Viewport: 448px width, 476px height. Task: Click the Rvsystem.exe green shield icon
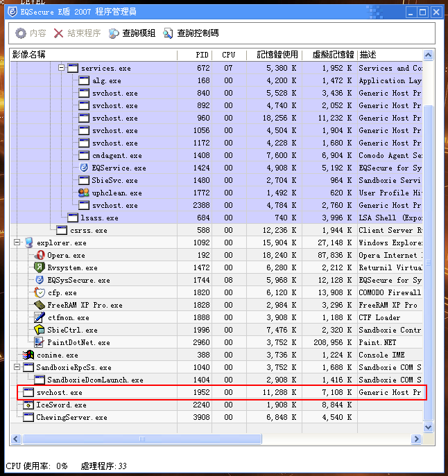[x=40, y=267]
